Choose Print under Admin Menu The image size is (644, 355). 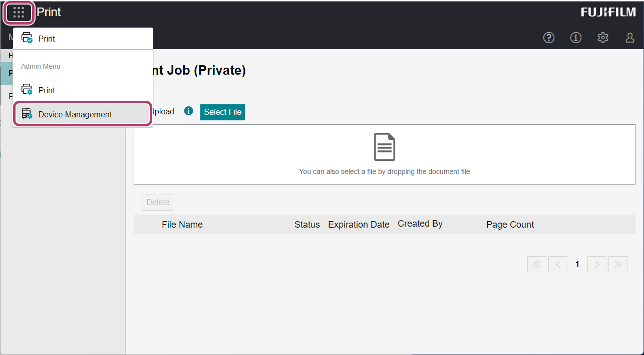point(47,90)
